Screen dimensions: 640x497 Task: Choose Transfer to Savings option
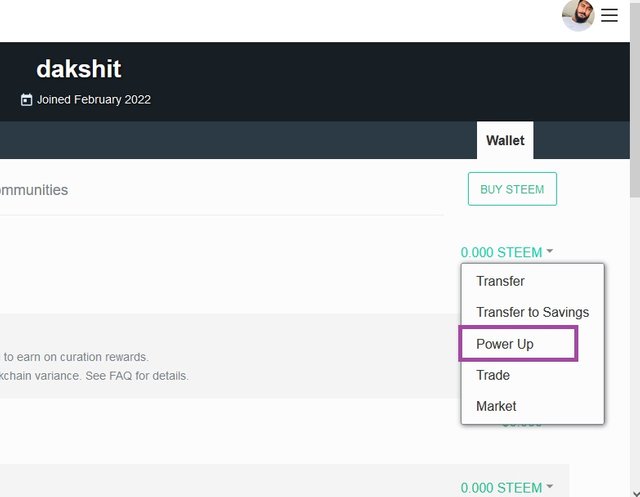point(532,312)
